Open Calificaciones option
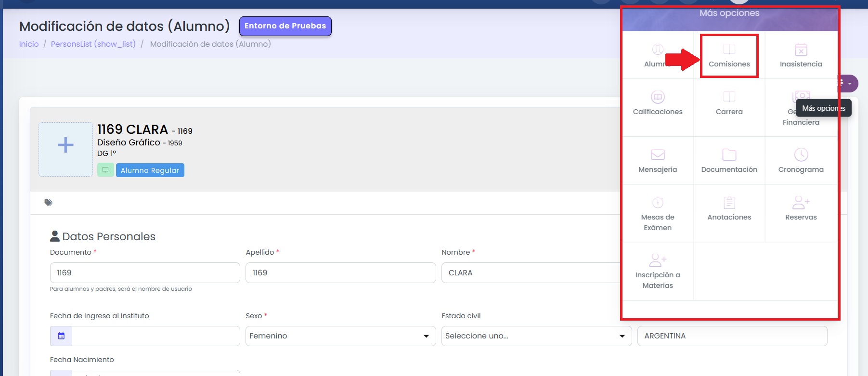This screenshot has height=376, width=868. click(658, 103)
